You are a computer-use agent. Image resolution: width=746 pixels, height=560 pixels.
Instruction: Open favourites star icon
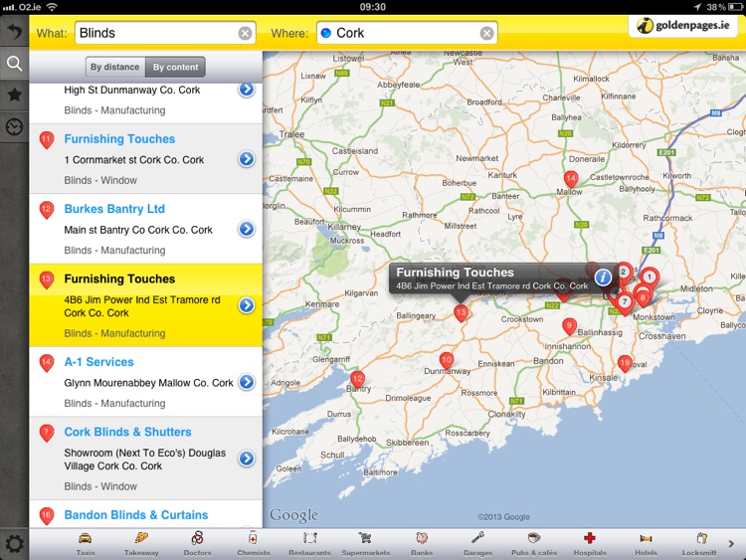pos(14,94)
